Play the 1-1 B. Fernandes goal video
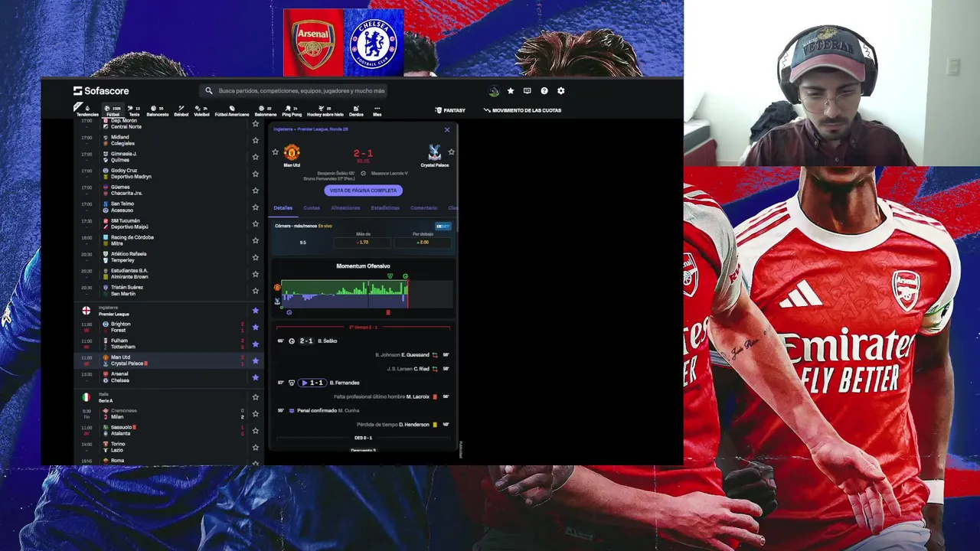This screenshot has width=980, height=551. click(x=312, y=383)
